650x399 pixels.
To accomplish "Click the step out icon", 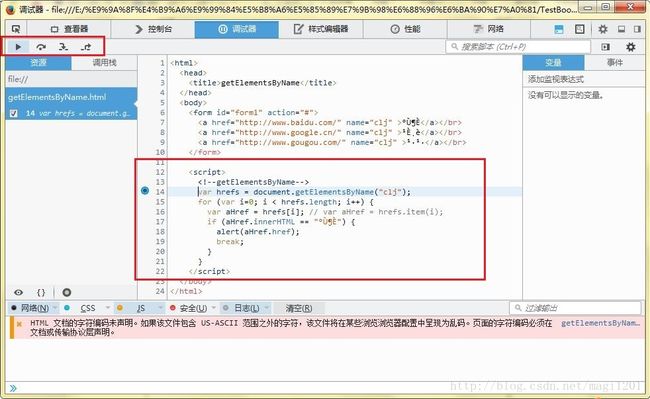I will (86, 47).
